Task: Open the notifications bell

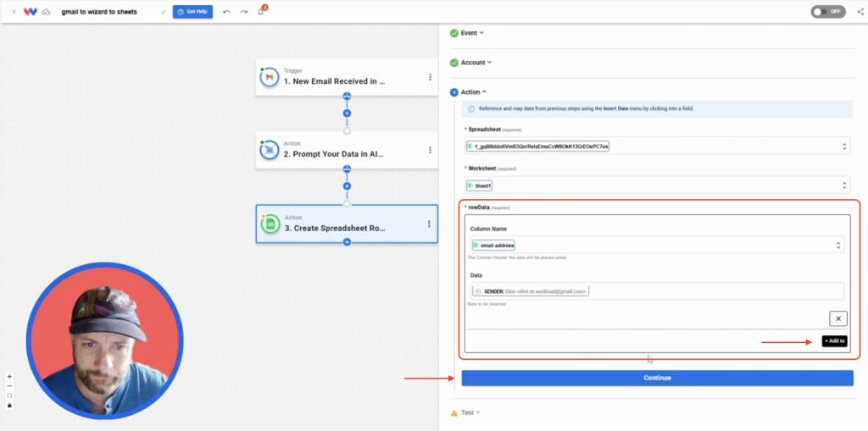Action: (x=261, y=12)
